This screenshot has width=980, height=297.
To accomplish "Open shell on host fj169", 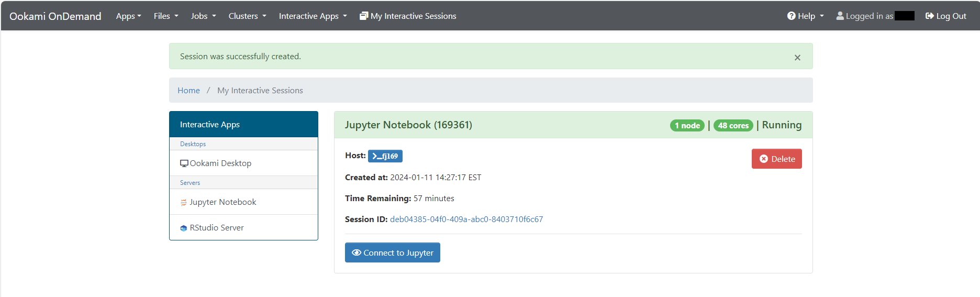I will pos(385,156).
